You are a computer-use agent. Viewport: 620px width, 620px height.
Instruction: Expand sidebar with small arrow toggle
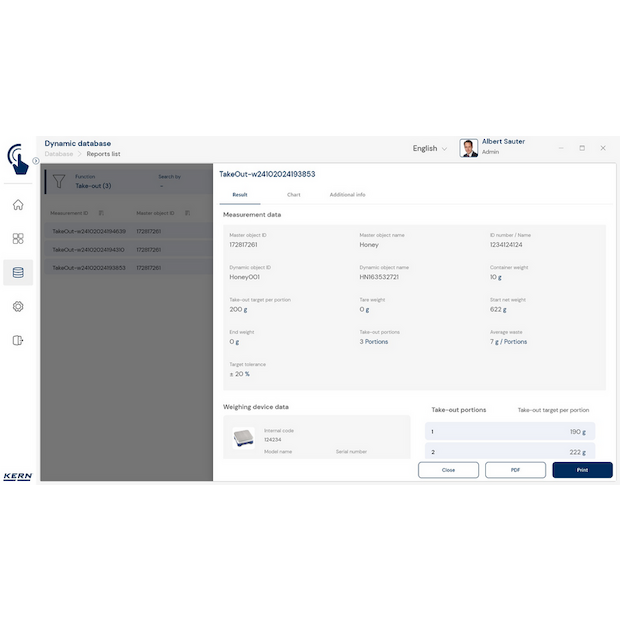tap(36, 161)
